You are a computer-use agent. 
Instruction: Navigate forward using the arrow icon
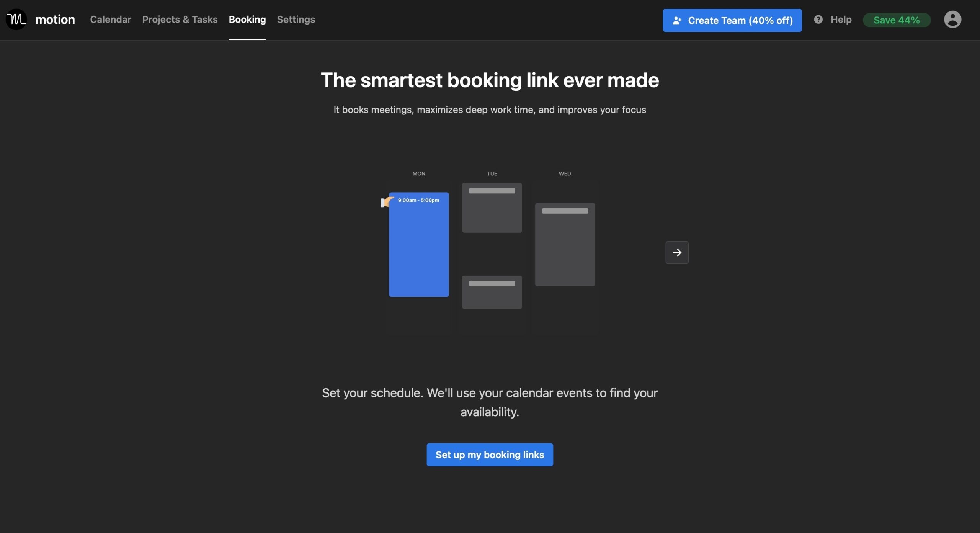click(678, 252)
